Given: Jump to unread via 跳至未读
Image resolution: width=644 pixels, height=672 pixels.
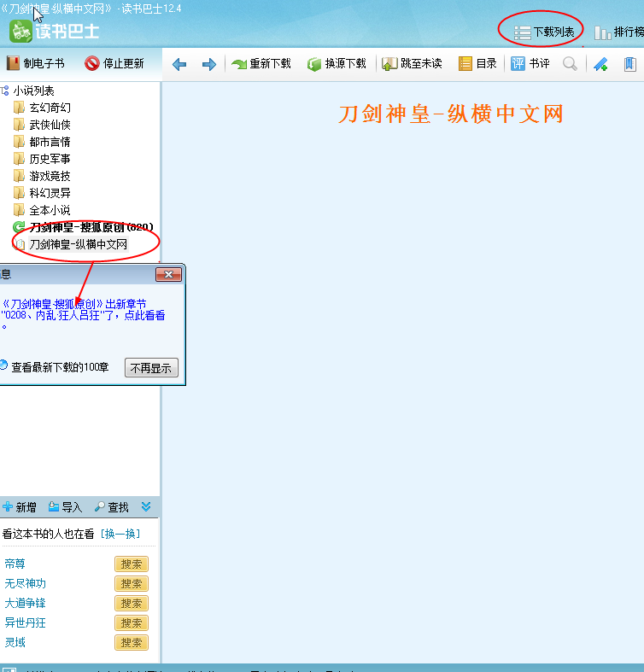Looking at the screenshot, I should [412, 64].
